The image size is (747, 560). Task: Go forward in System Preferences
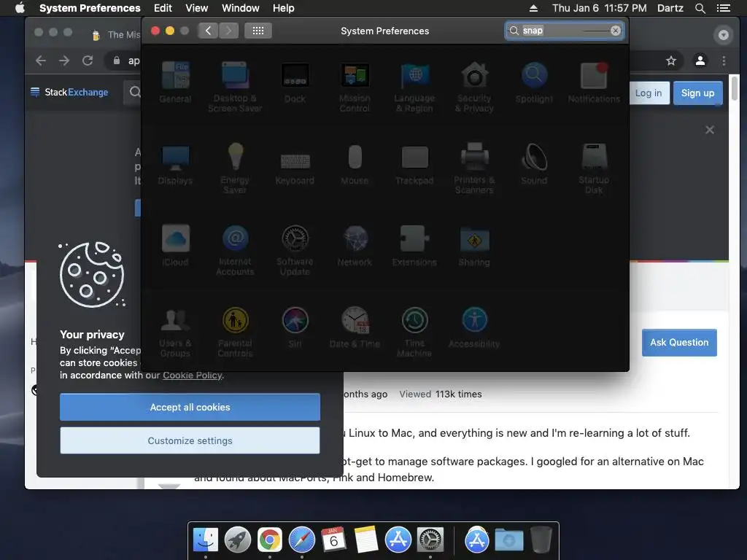click(x=228, y=31)
